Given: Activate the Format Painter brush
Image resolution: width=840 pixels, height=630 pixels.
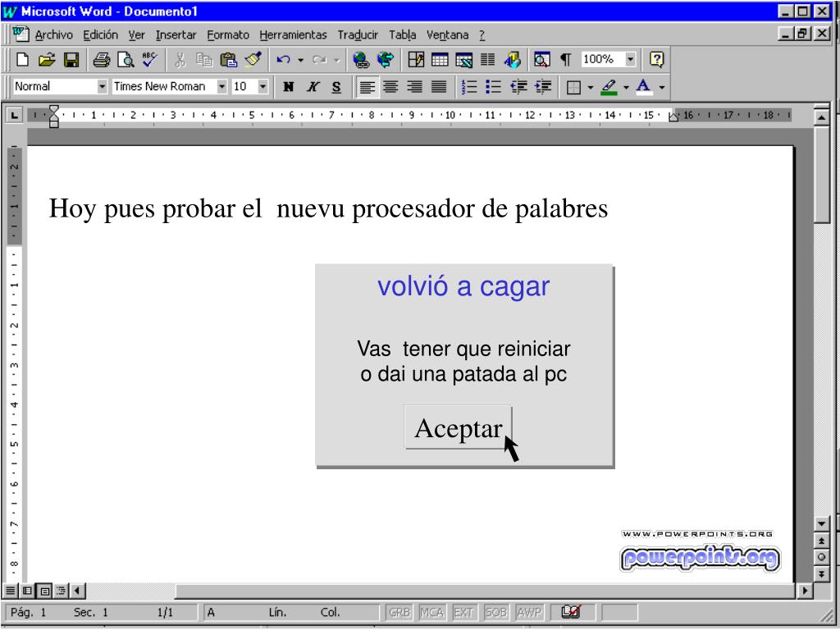Looking at the screenshot, I should (x=253, y=59).
